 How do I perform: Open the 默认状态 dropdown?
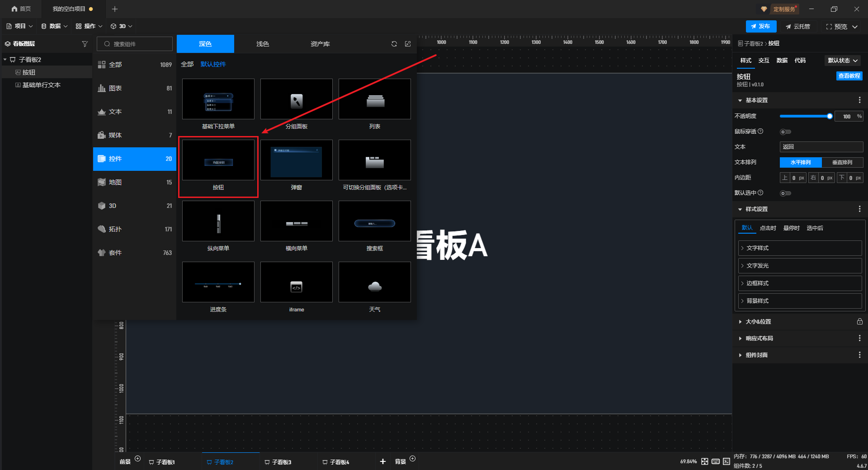(x=843, y=61)
